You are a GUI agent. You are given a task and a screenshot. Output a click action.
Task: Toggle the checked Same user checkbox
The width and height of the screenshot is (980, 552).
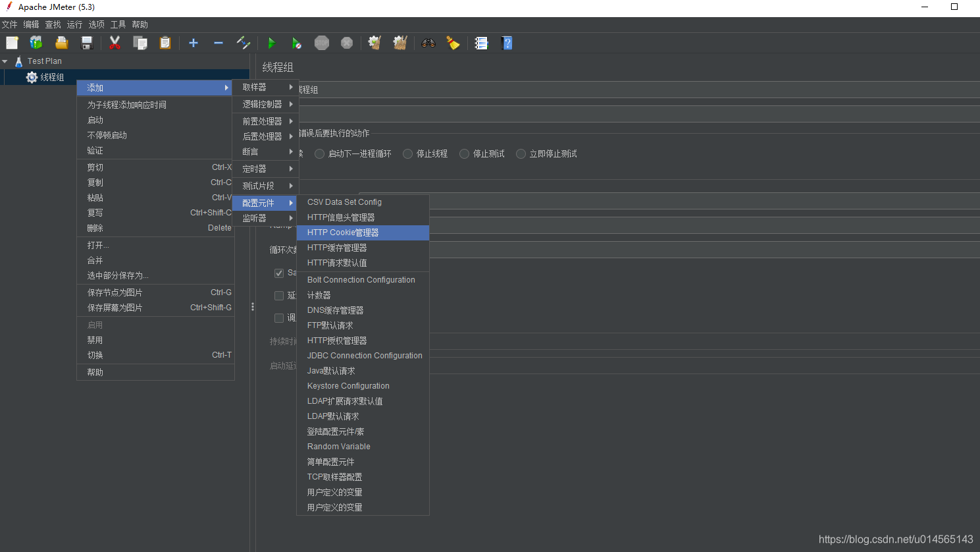pyautogui.click(x=279, y=273)
